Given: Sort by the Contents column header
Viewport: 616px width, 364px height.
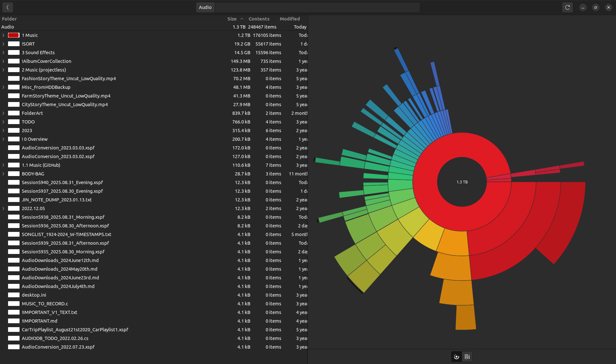Looking at the screenshot, I should coord(259,19).
